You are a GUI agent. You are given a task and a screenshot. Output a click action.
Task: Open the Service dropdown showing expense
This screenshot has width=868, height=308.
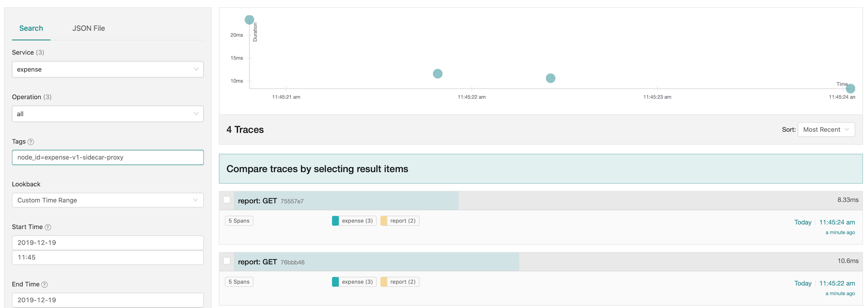click(x=108, y=70)
